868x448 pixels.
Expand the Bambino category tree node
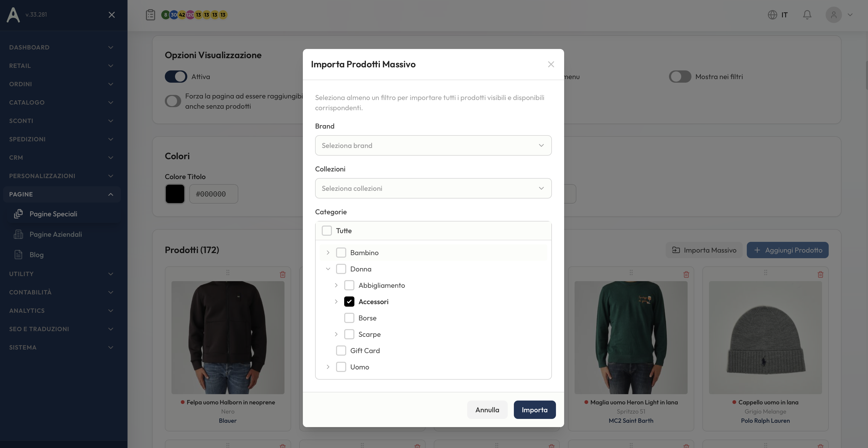(328, 253)
